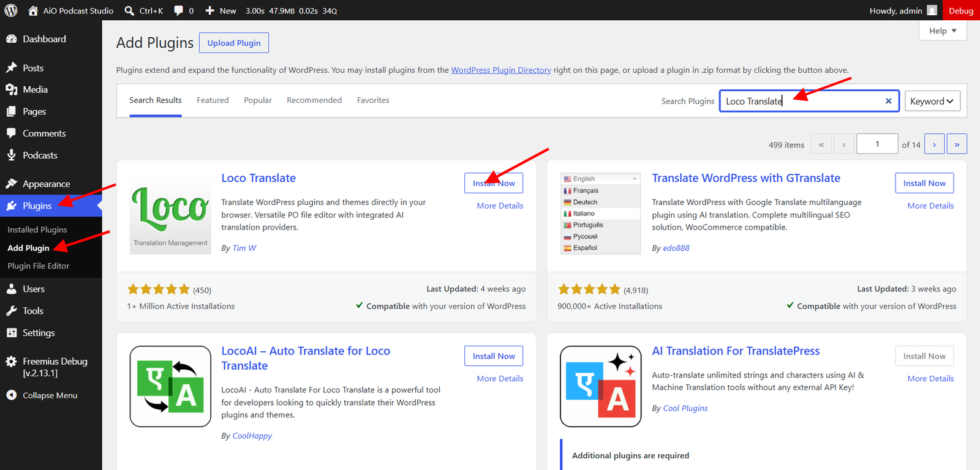This screenshot has width=980, height=470.
Task: Open author CoolHappy link
Action: coord(252,436)
